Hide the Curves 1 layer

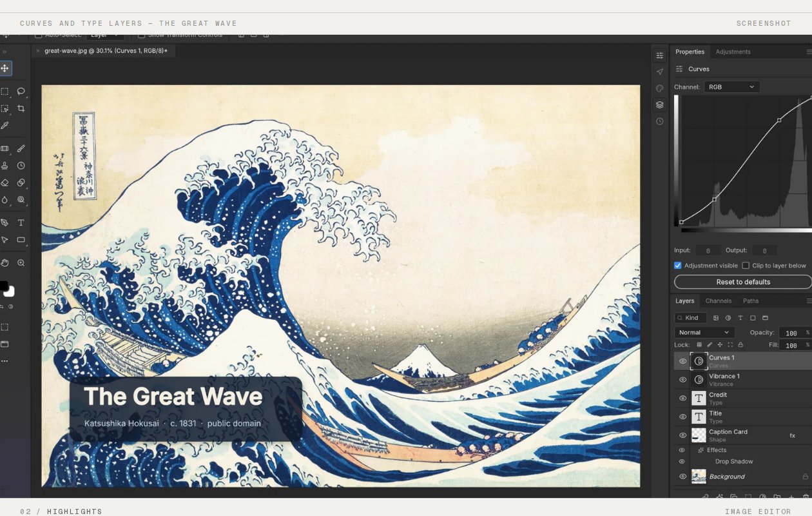point(682,361)
